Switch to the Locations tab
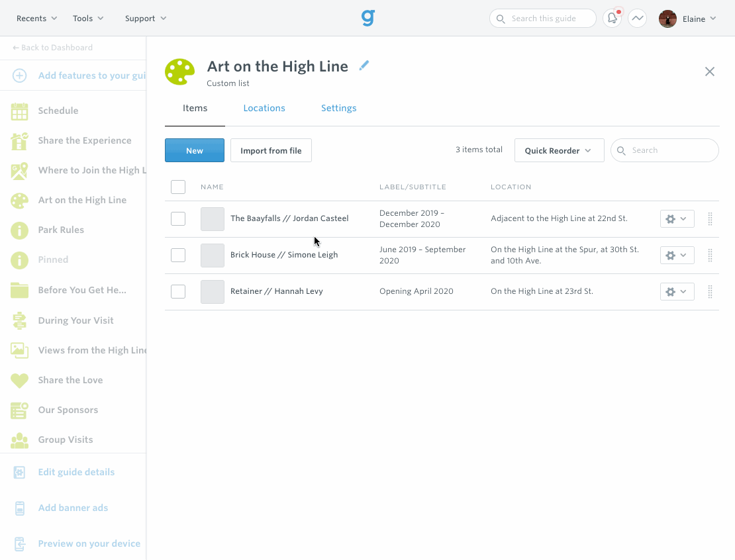 click(264, 108)
